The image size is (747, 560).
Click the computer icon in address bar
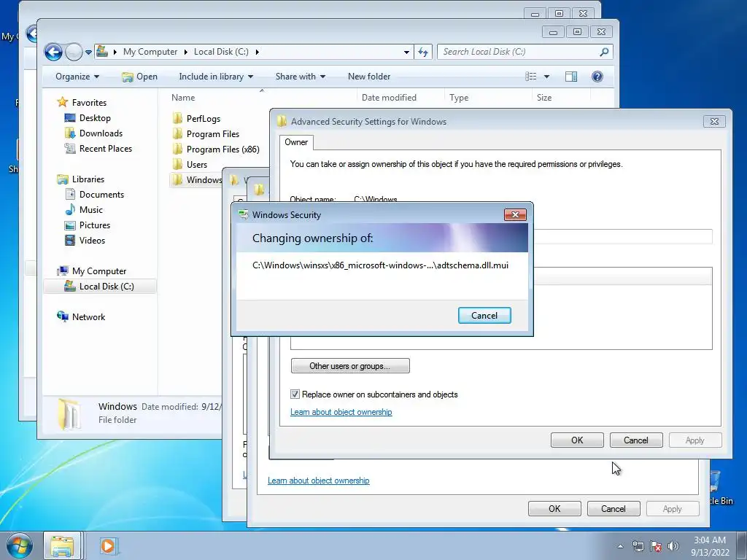[x=101, y=52]
